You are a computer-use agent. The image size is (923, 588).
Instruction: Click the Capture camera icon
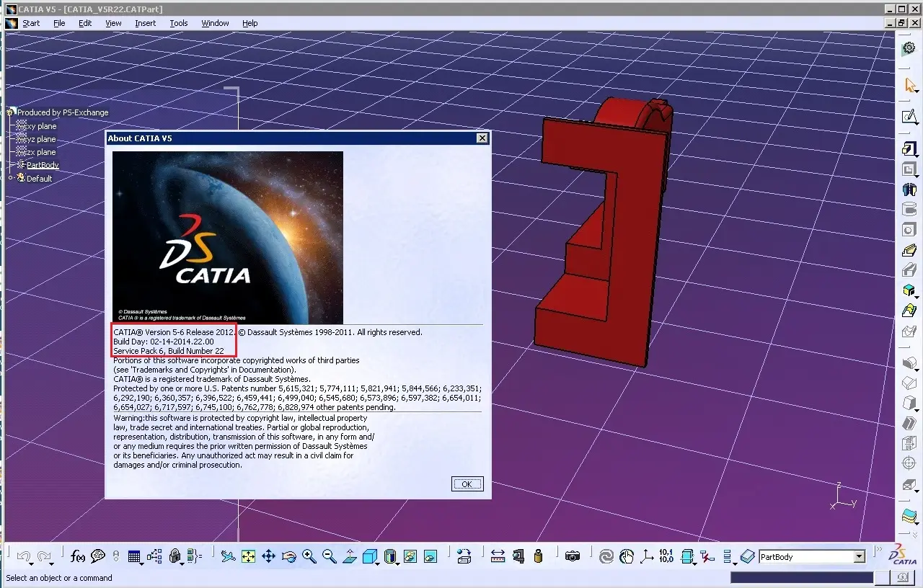coord(573,556)
